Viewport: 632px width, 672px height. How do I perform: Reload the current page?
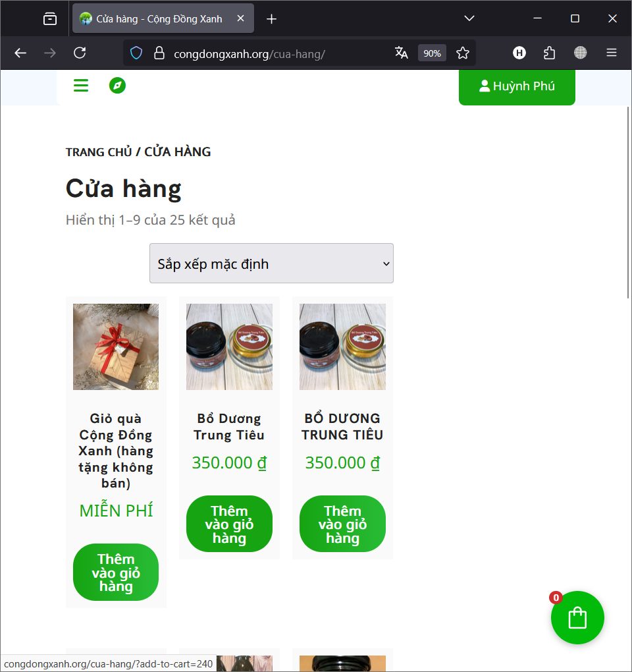80,53
